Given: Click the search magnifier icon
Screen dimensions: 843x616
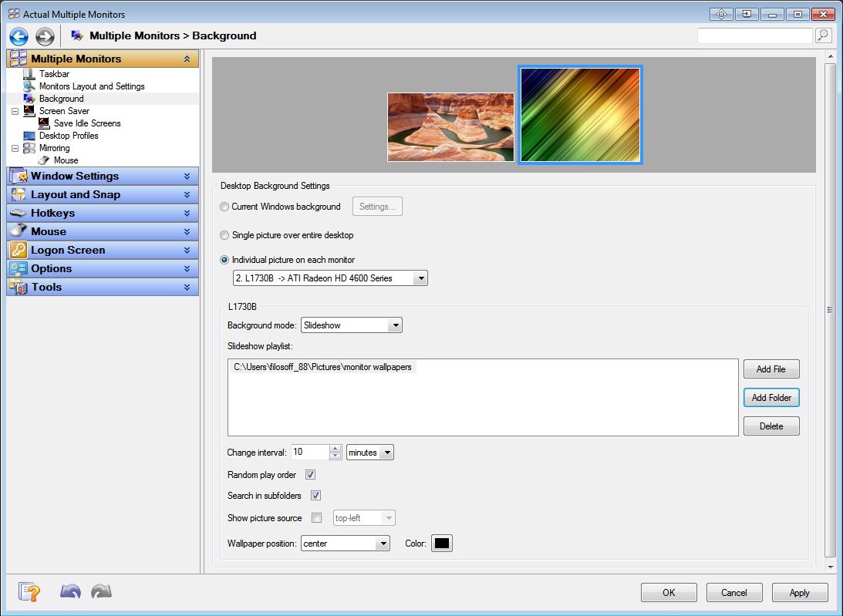Looking at the screenshot, I should click(x=823, y=35).
